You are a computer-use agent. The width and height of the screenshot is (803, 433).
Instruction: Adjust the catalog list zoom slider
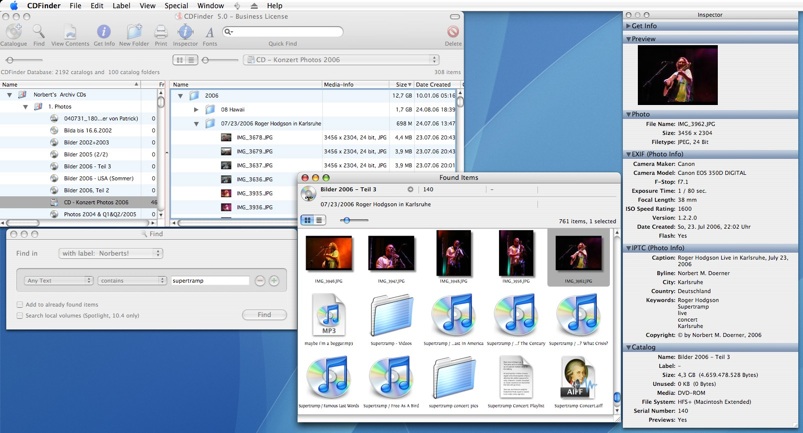pos(10,60)
